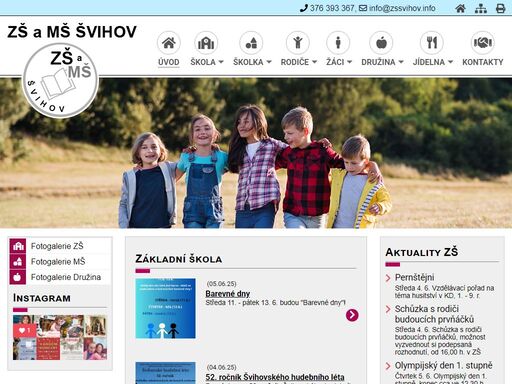Click the Jídelna cutlery icon

(x=432, y=43)
